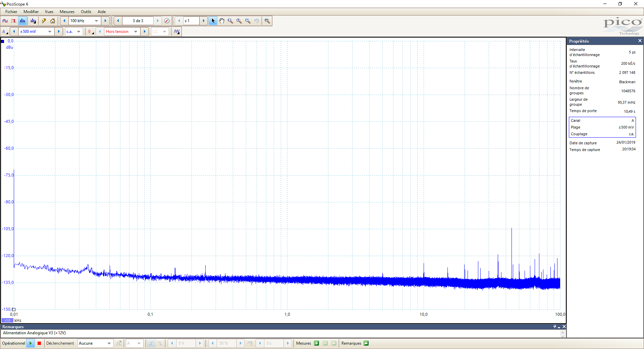Open the Vues menu

coord(49,11)
